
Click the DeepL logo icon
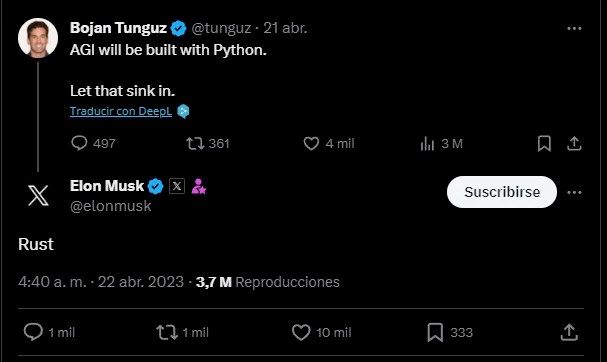click(x=183, y=111)
